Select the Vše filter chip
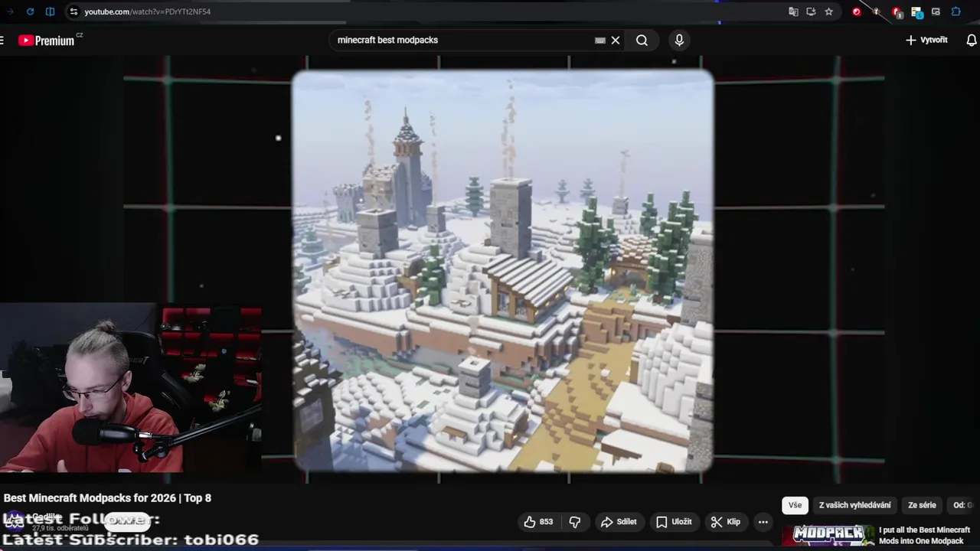The image size is (980, 551). coord(795,505)
